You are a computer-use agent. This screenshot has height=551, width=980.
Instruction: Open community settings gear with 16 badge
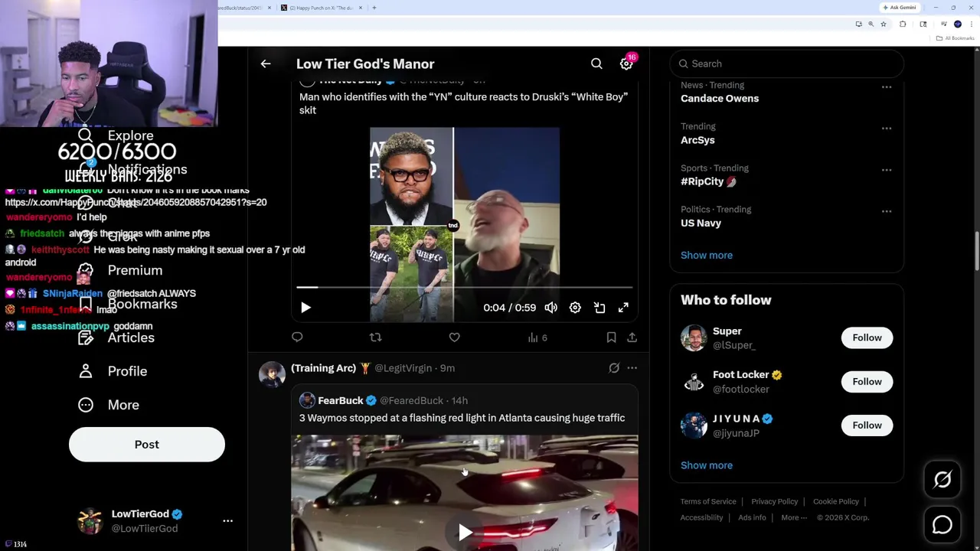(626, 64)
